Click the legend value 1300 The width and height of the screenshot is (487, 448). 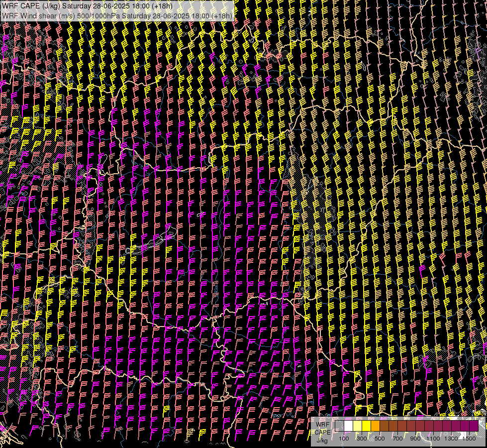pyautogui.click(x=451, y=439)
